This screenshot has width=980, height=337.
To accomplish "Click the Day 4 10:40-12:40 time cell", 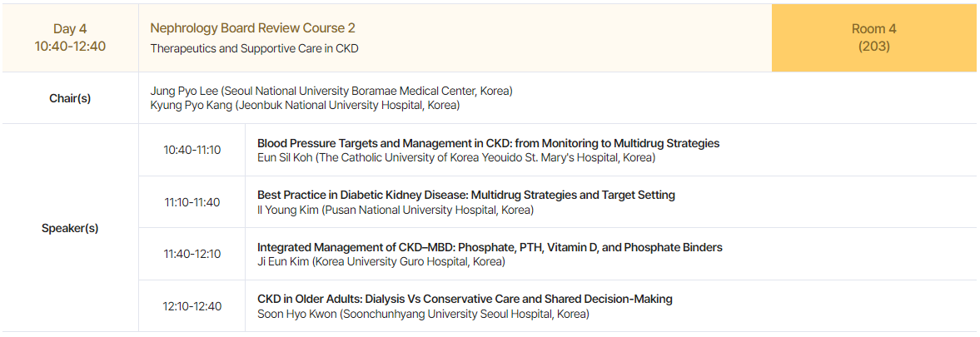I will coord(70,37).
